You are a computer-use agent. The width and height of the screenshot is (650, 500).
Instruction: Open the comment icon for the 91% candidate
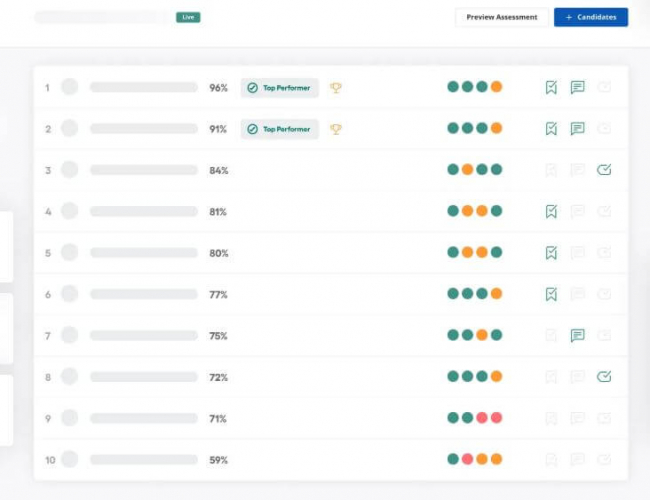tap(577, 129)
